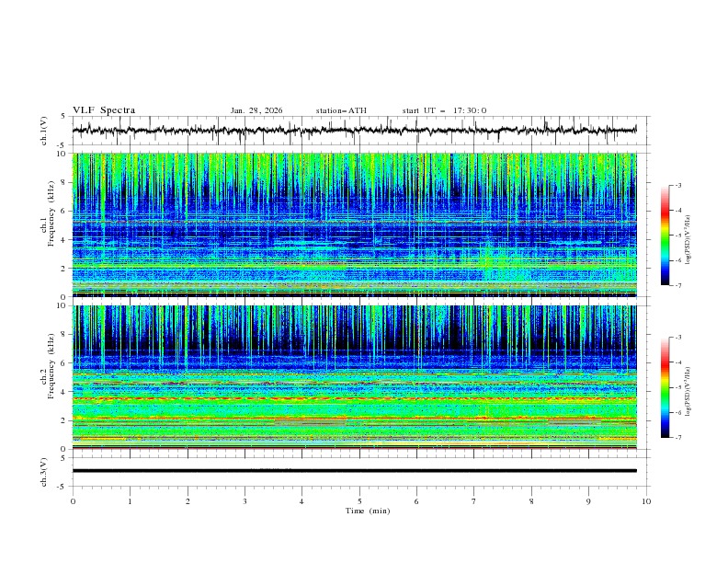728x563 pixels.
Task: Click the ch.3(V) axis label
Action: click(44, 472)
